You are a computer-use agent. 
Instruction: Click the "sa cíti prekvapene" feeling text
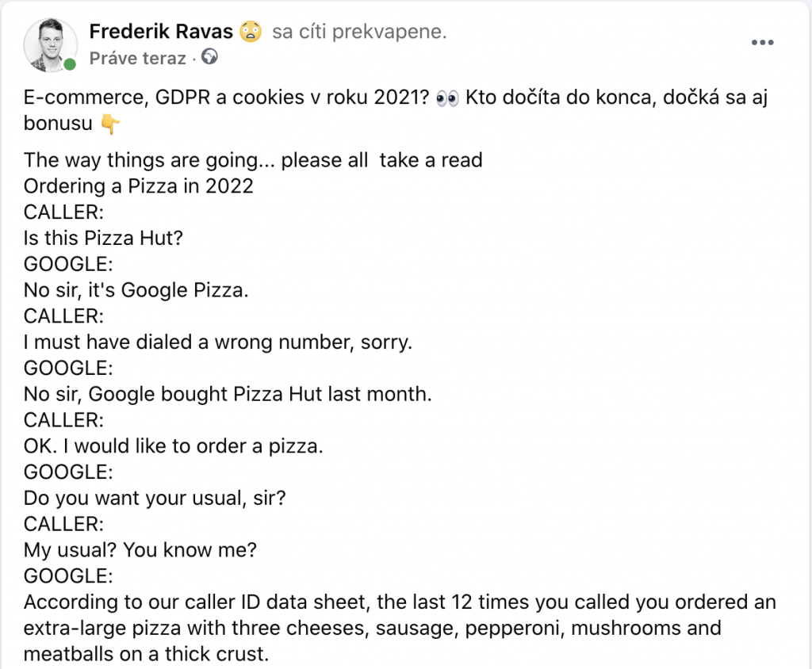359,32
